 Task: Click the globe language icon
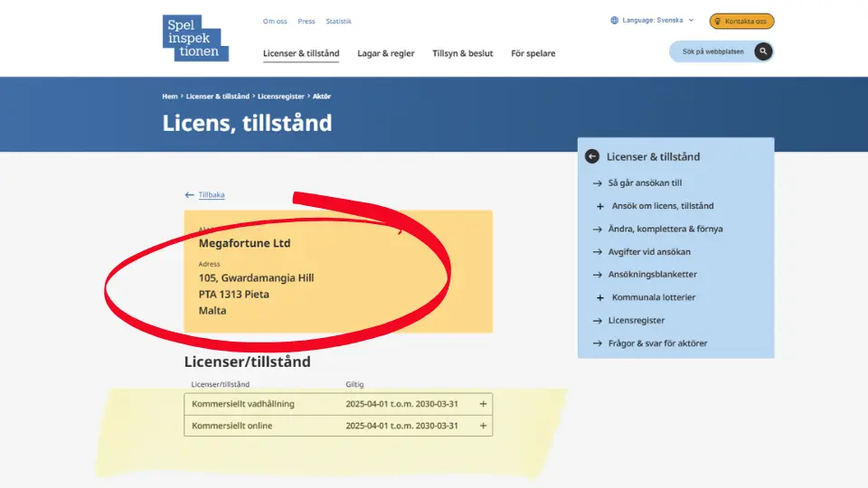coord(615,21)
